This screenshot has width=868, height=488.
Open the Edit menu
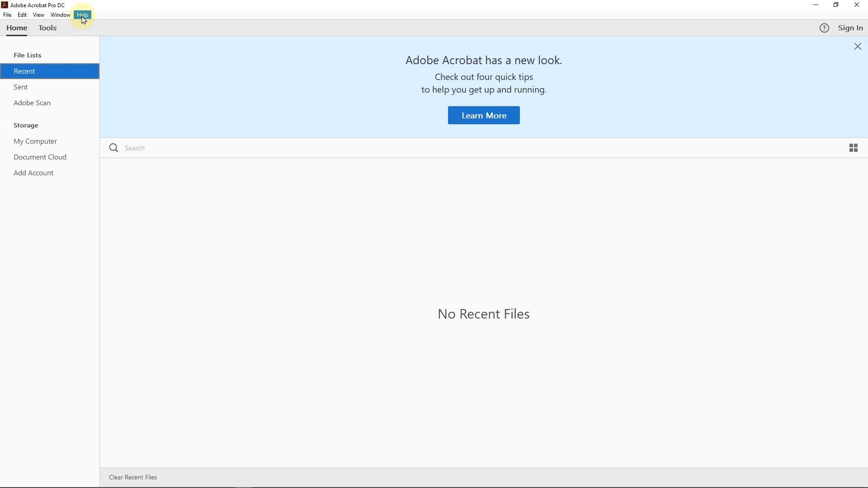pyautogui.click(x=22, y=15)
